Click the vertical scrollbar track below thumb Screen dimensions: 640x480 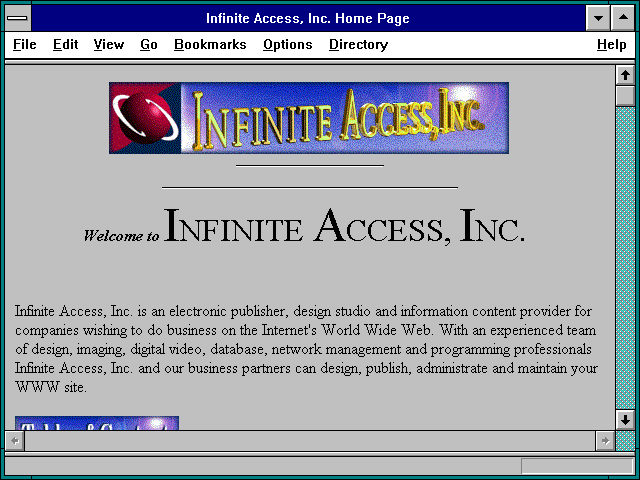(625, 257)
